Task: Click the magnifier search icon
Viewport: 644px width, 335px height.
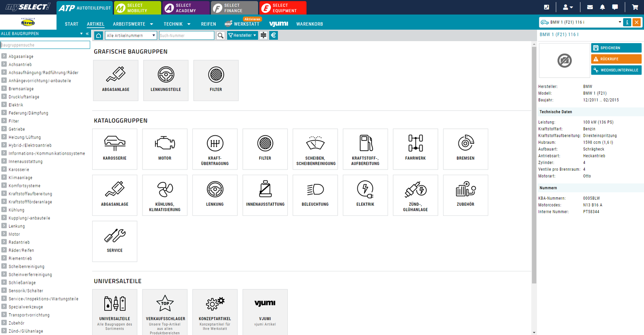Action: 221,35
